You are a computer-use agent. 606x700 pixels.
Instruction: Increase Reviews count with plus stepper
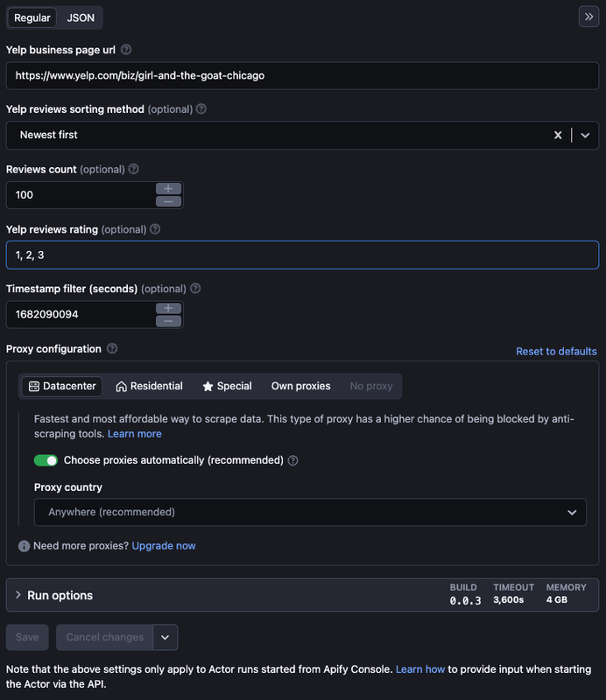[x=168, y=188]
